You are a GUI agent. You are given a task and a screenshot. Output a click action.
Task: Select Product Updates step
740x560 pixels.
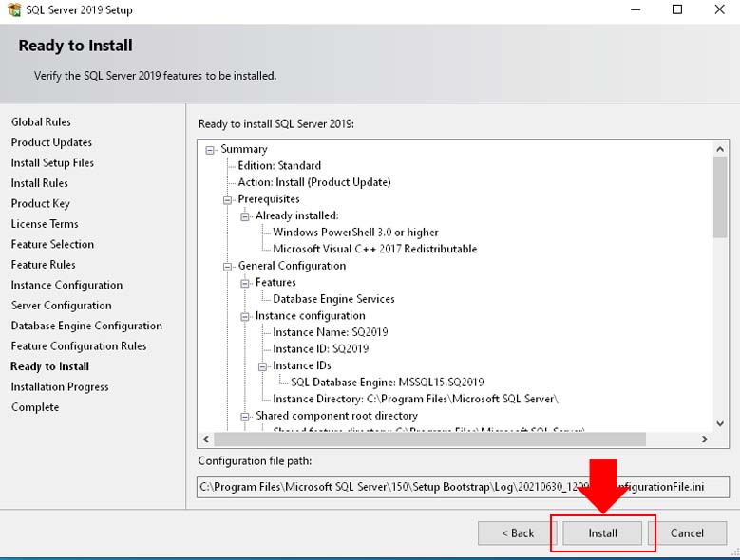tap(51, 142)
